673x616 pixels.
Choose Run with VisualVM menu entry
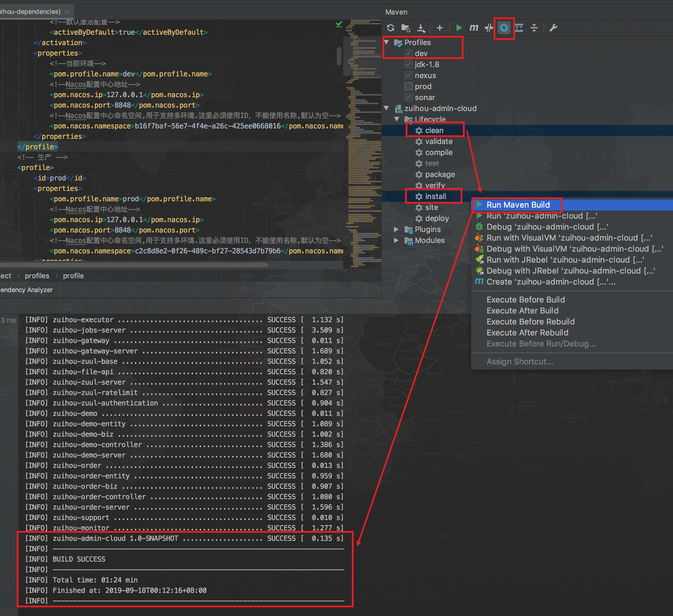(572, 238)
